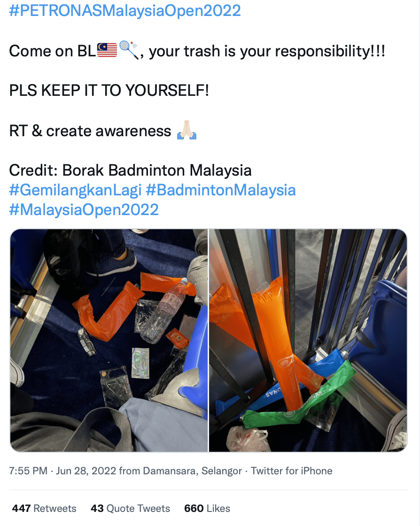Click the 'RT & create awareness' text

point(90,131)
